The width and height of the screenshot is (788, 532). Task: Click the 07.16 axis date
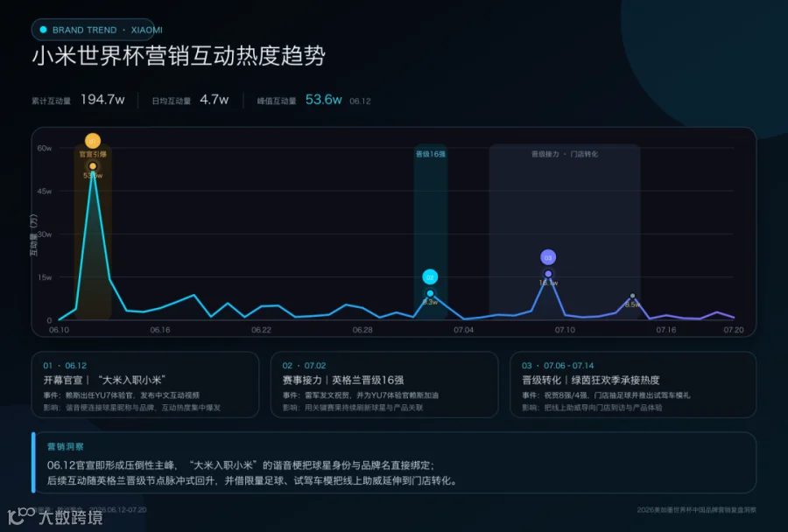[666, 330]
